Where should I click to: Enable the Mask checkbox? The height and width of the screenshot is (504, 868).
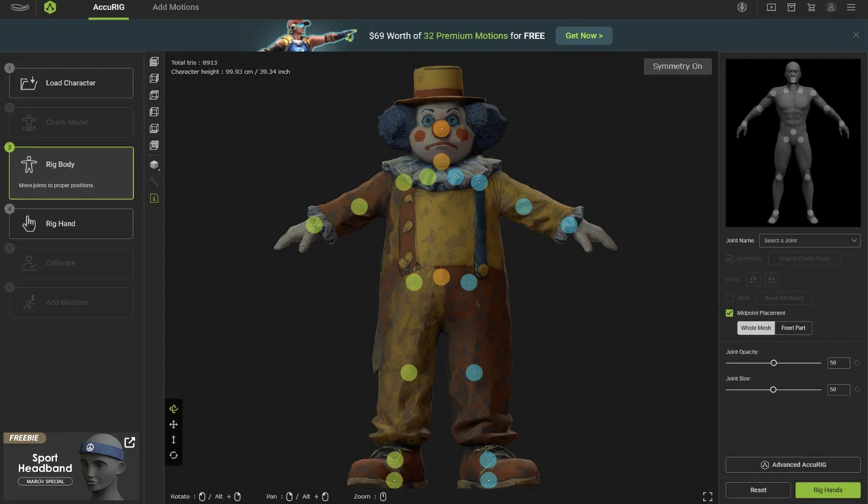[729, 298]
